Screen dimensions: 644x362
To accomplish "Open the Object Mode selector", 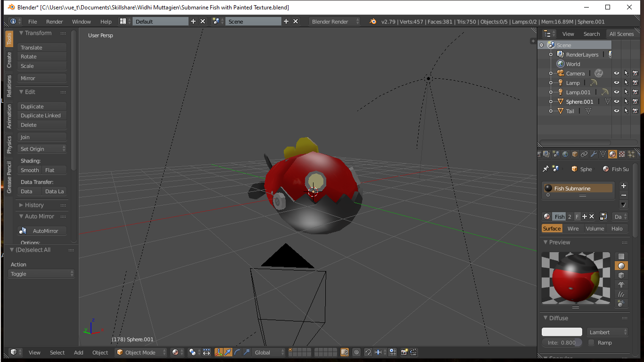I will (x=141, y=352).
